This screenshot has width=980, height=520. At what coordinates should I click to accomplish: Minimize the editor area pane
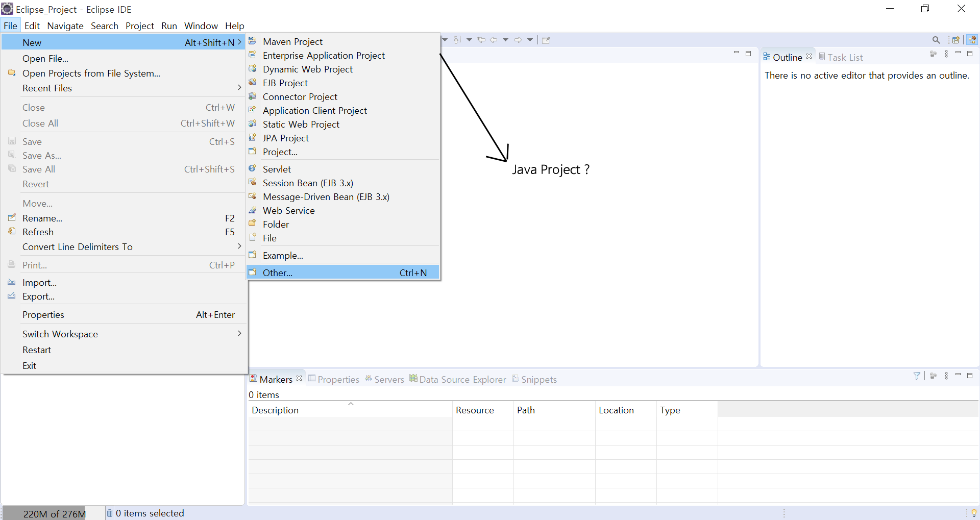736,53
